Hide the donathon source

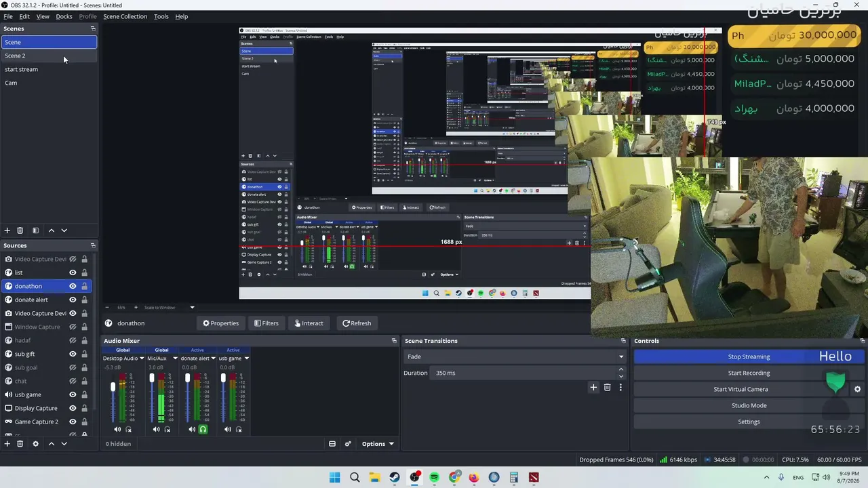click(x=73, y=286)
